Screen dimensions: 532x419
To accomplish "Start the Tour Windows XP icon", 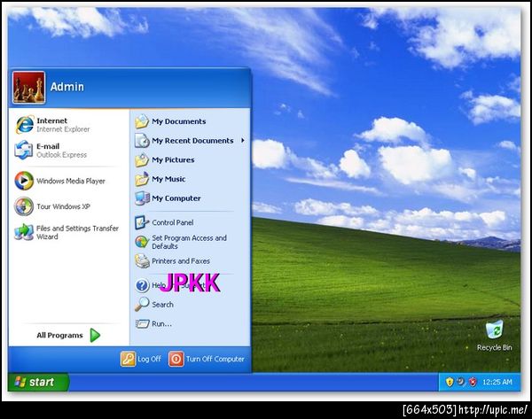I will (24, 206).
